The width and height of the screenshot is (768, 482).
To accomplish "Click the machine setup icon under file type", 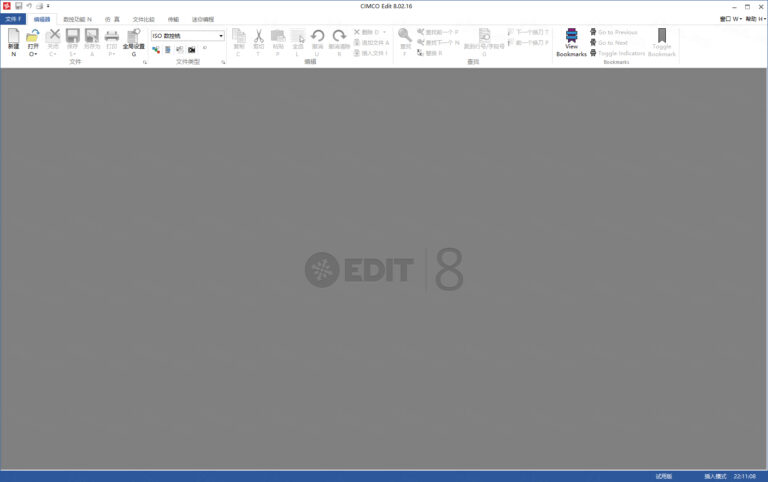I will click(x=180, y=49).
